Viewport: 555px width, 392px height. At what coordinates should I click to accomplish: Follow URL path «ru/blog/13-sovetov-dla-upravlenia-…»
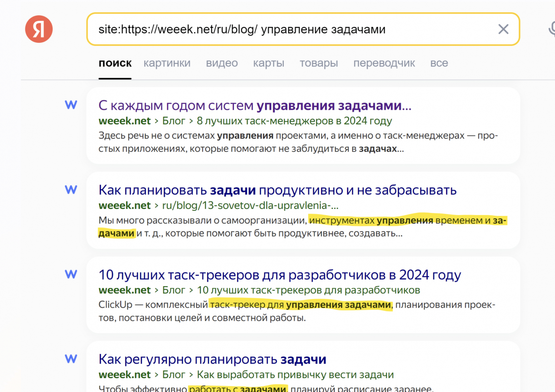click(250, 205)
